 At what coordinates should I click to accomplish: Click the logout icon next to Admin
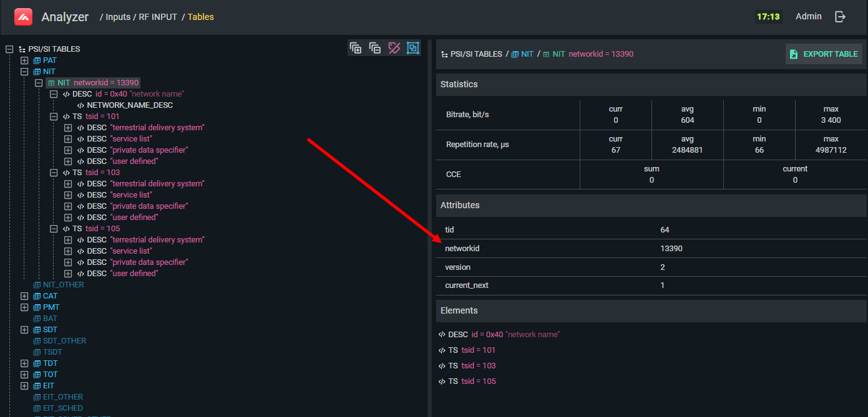pyautogui.click(x=841, y=17)
